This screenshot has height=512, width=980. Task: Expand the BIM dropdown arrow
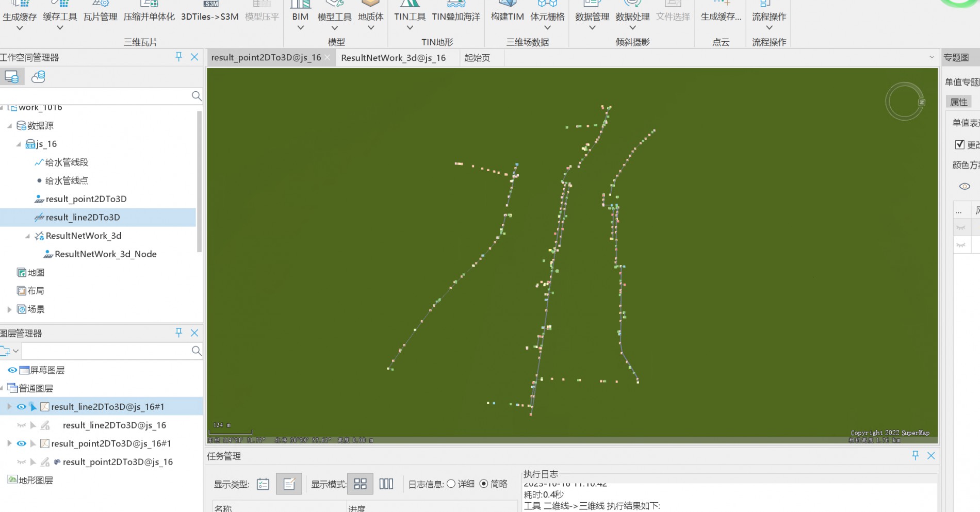coord(300,28)
